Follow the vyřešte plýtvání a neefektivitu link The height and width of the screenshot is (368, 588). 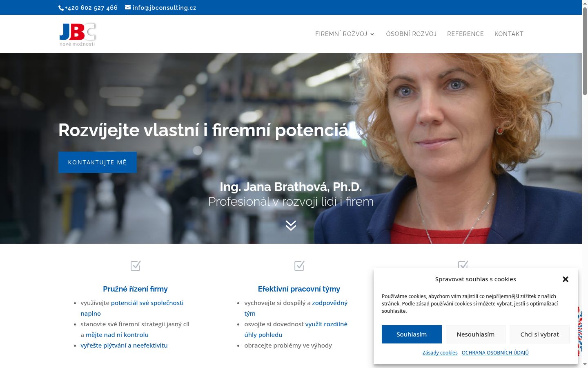124,345
